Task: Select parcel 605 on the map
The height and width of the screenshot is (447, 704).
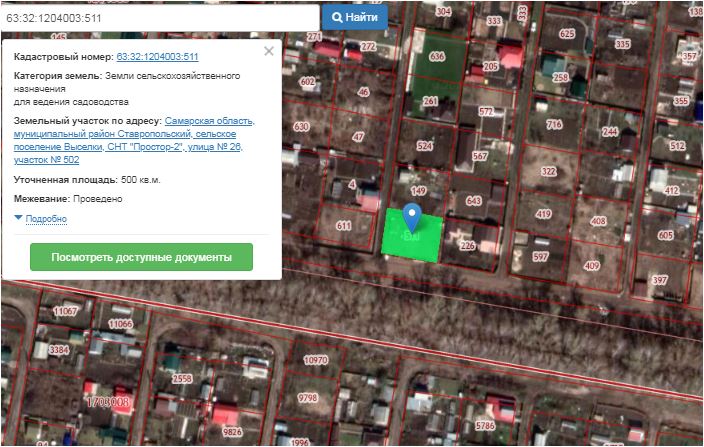Action: coord(666,235)
